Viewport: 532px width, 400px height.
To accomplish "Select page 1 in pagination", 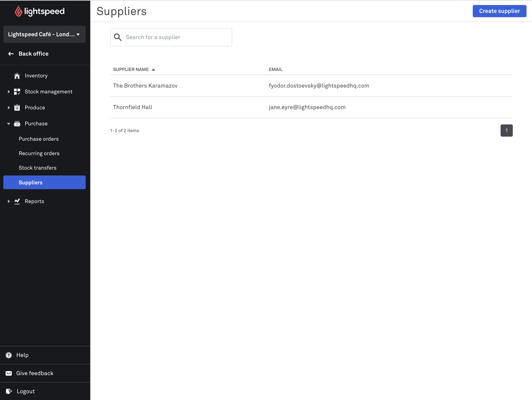I will pyautogui.click(x=506, y=130).
